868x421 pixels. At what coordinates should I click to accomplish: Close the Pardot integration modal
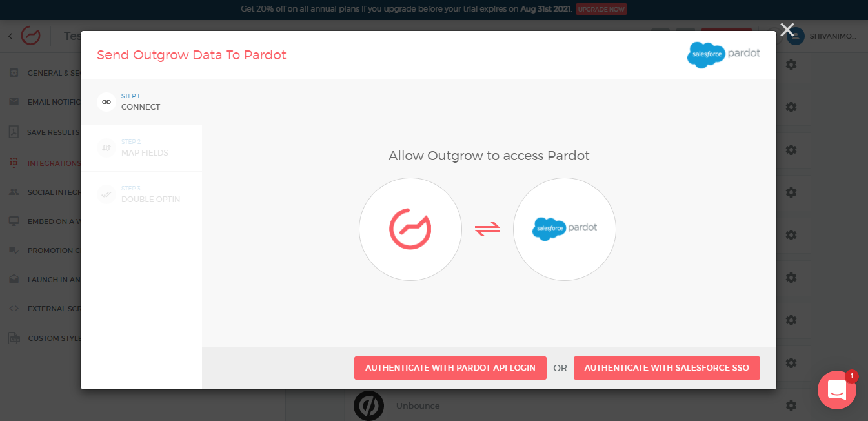coord(787,29)
